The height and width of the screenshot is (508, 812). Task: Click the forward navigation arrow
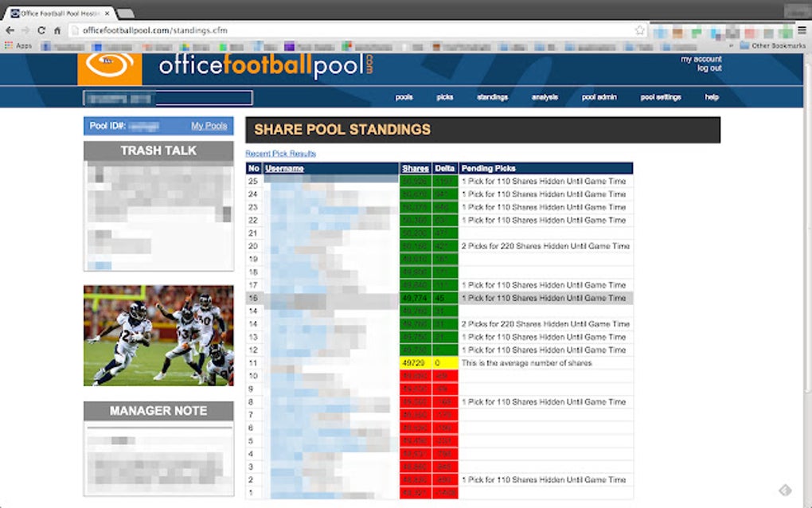(x=25, y=29)
